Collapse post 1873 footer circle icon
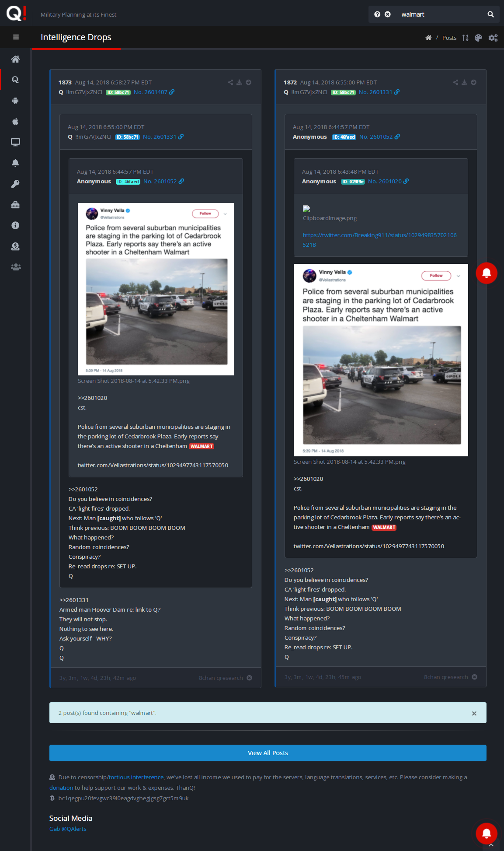The image size is (504, 851). coord(249,678)
